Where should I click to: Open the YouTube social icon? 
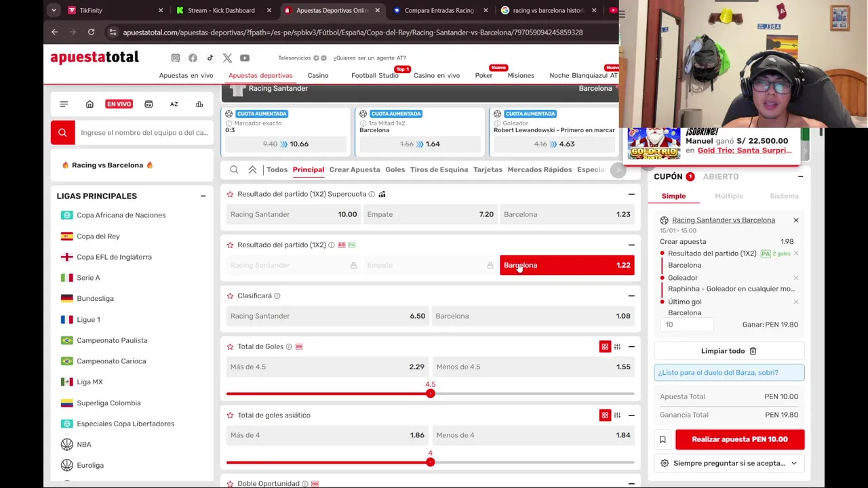[x=245, y=58]
